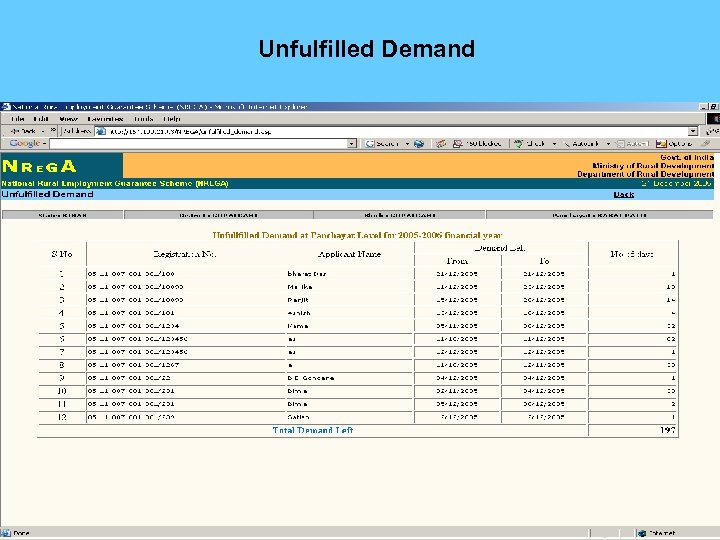Click the Block header cell
720x540 pixels.
click(x=399, y=215)
